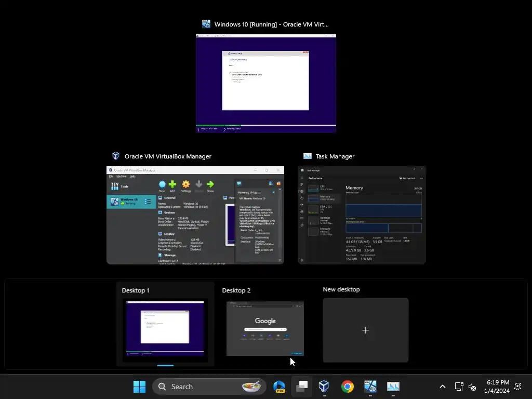Viewport: 532px width, 399px height.
Task: Open VirtualBox Manager from the taskbar
Action: (x=324, y=387)
